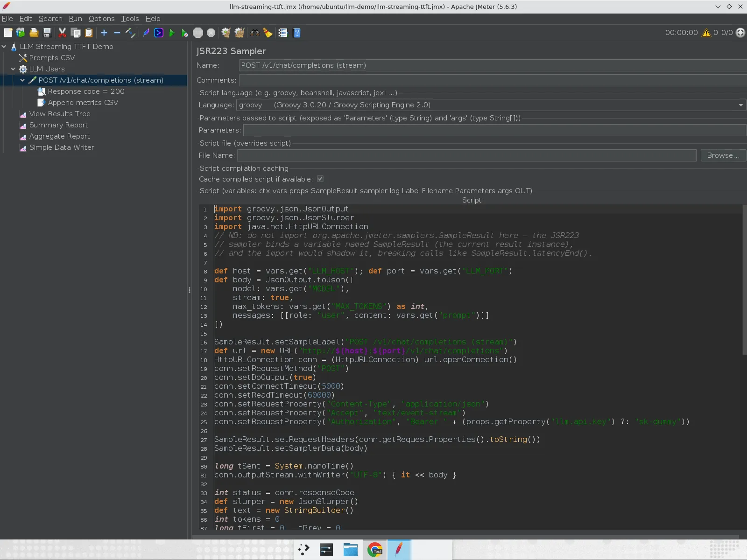Click the feather toolbar icon
Viewport: 747px width, 560px height.
pos(146,33)
